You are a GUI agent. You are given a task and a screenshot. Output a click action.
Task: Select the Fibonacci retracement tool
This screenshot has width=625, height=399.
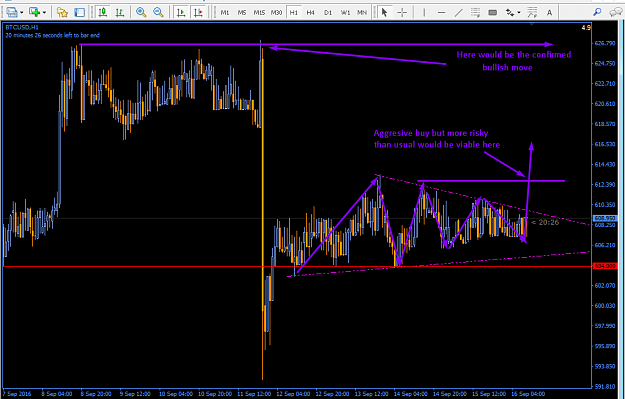(x=532, y=12)
